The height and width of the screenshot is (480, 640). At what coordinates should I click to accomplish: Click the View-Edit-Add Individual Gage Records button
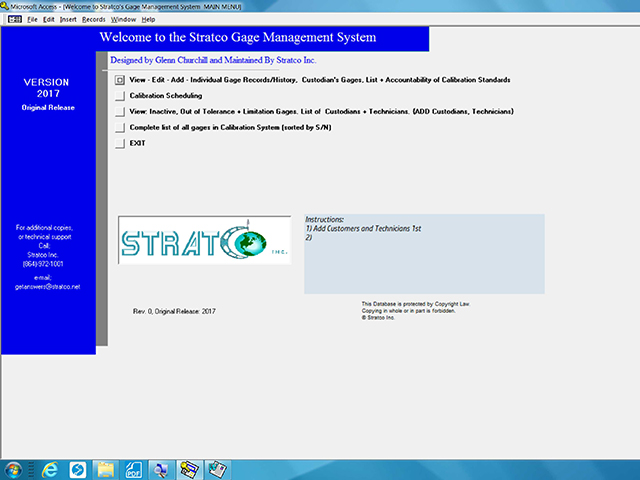tap(120, 80)
